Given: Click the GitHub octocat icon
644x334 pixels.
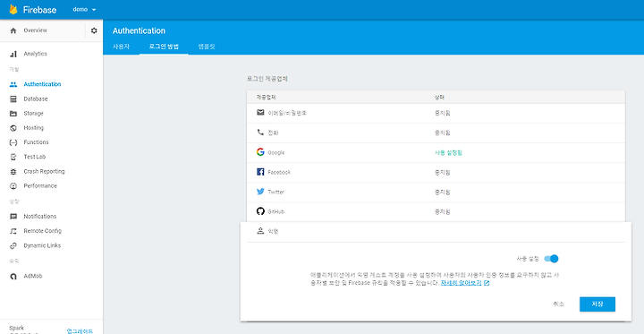Looking at the screenshot, I should coord(260,211).
